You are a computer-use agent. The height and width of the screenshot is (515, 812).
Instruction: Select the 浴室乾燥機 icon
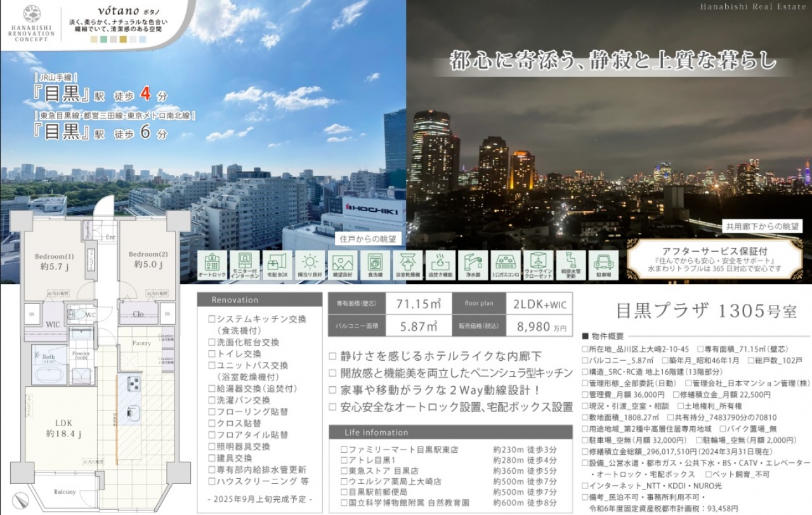407,266
